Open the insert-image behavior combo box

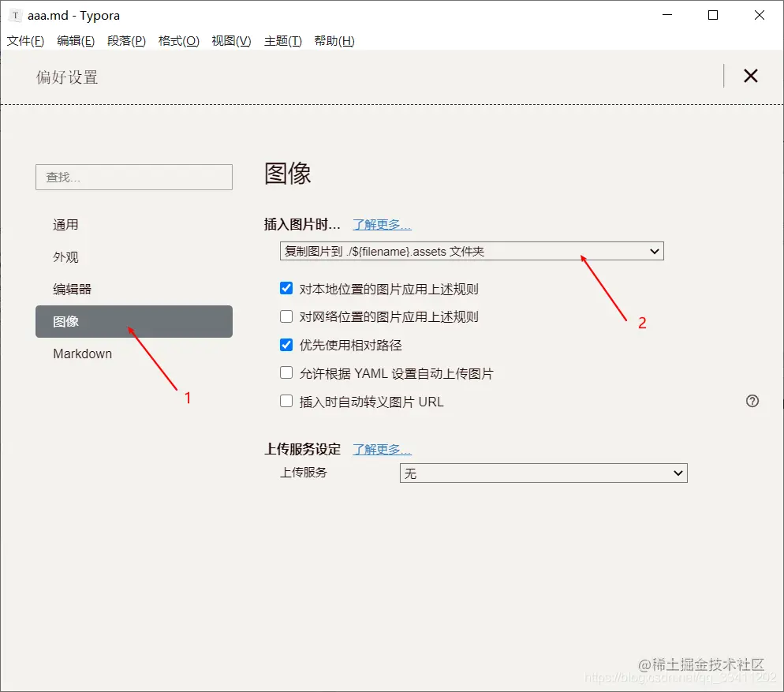pyautogui.click(x=471, y=251)
